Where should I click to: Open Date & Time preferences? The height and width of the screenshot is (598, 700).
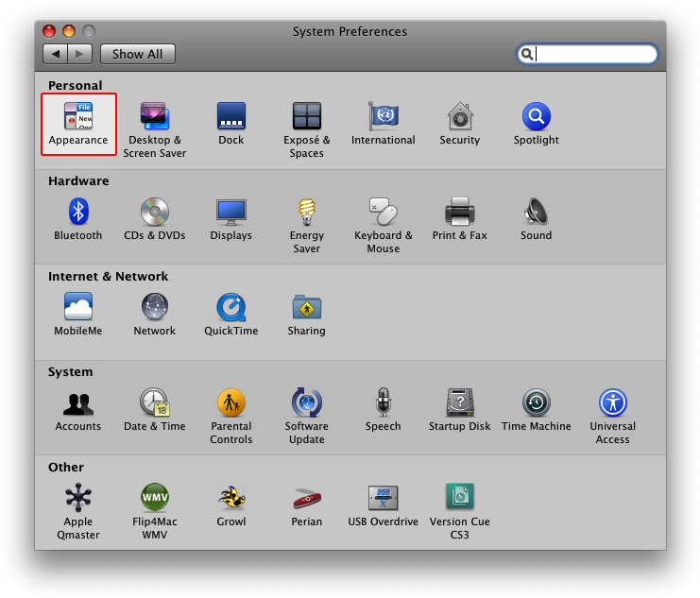[155, 410]
